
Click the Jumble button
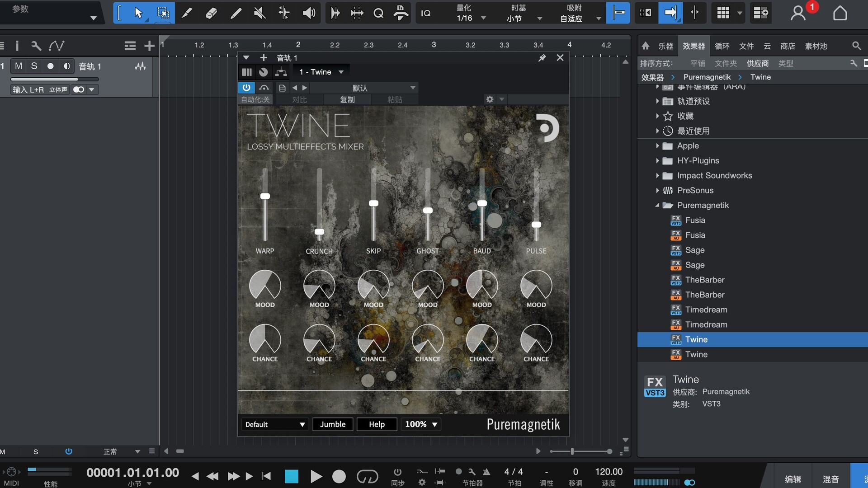click(333, 424)
